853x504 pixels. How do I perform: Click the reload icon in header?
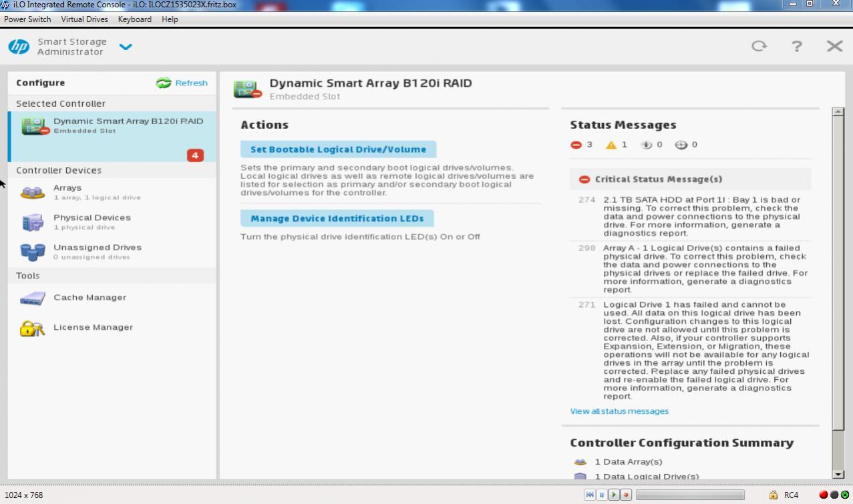click(x=759, y=46)
